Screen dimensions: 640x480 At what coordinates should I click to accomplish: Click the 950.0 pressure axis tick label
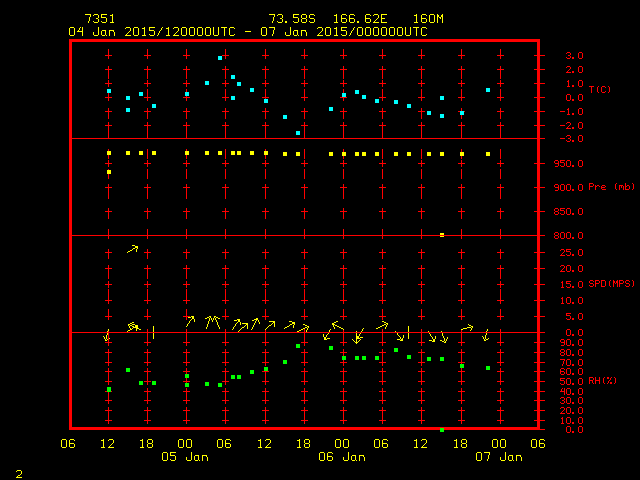click(x=567, y=163)
